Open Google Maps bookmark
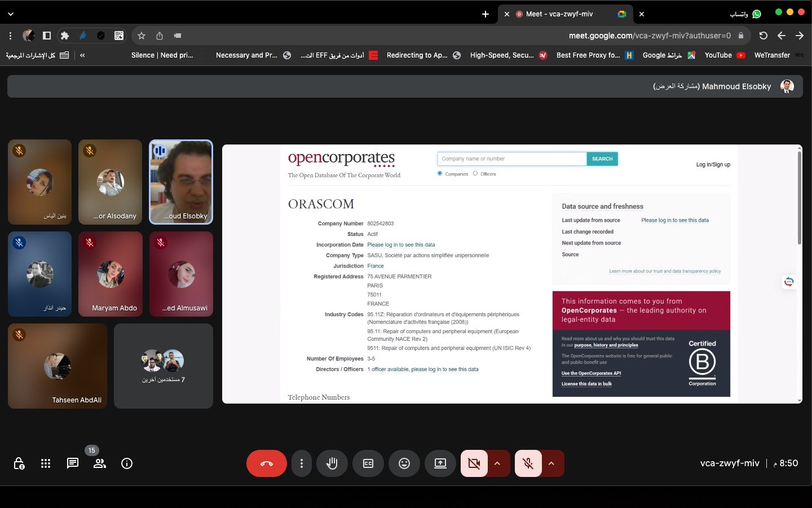Viewport: 812px width, 508px height. click(669, 55)
